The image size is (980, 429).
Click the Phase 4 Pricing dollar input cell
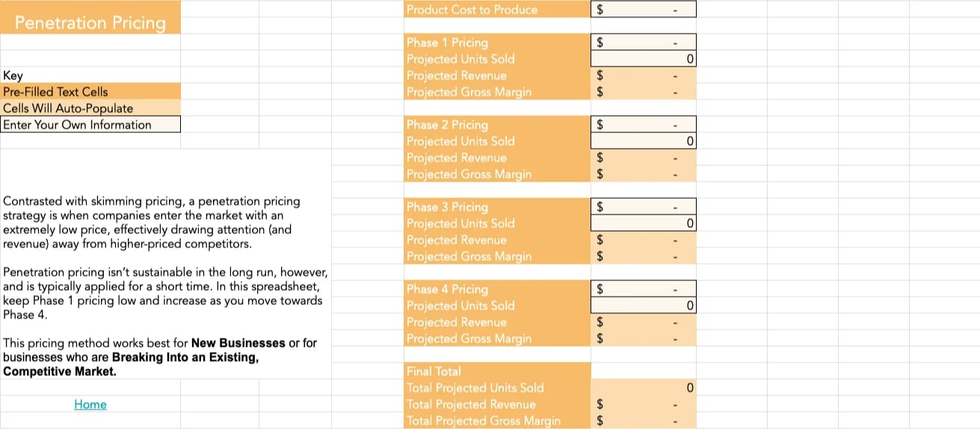click(x=643, y=289)
